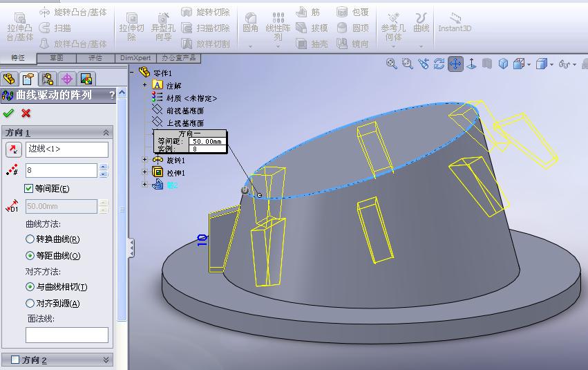The width and height of the screenshot is (588, 370).
Task: Click the 边线<1> direction selection box
Action: (x=67, y=149)
